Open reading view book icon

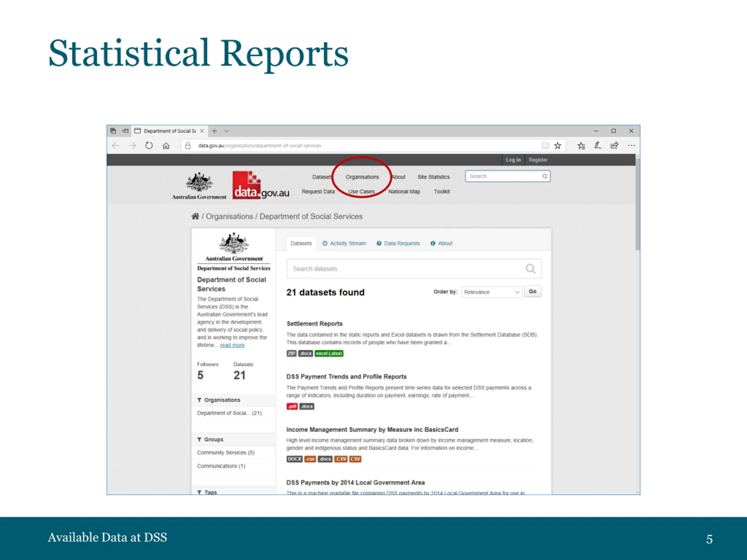545,146
